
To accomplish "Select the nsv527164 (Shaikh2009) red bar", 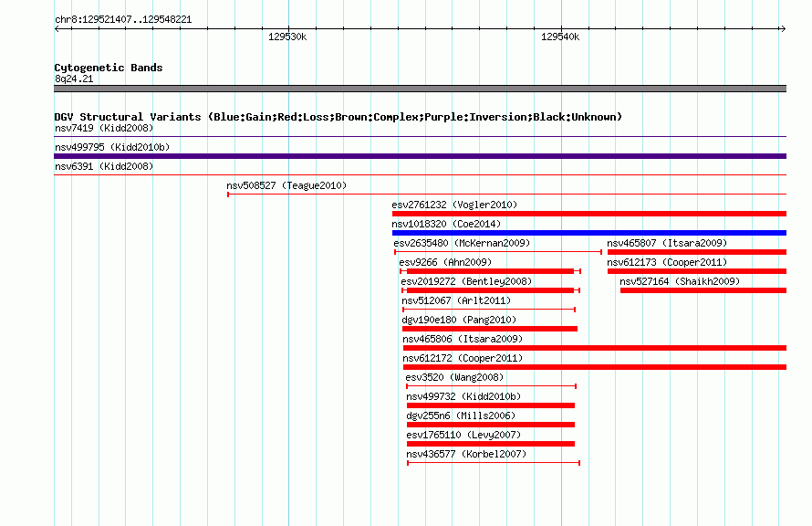I will pos(703,290).
